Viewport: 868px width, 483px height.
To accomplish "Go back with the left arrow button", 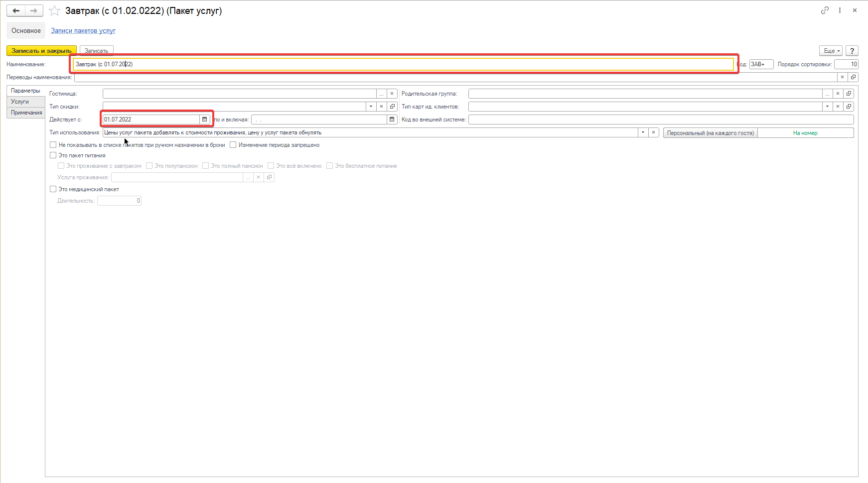I will pyautogui.click(x=16, y=10).
